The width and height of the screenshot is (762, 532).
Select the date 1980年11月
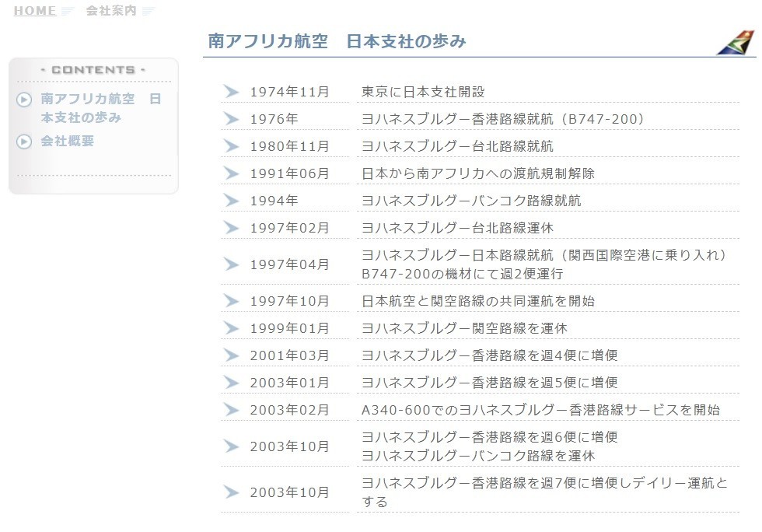289,146
